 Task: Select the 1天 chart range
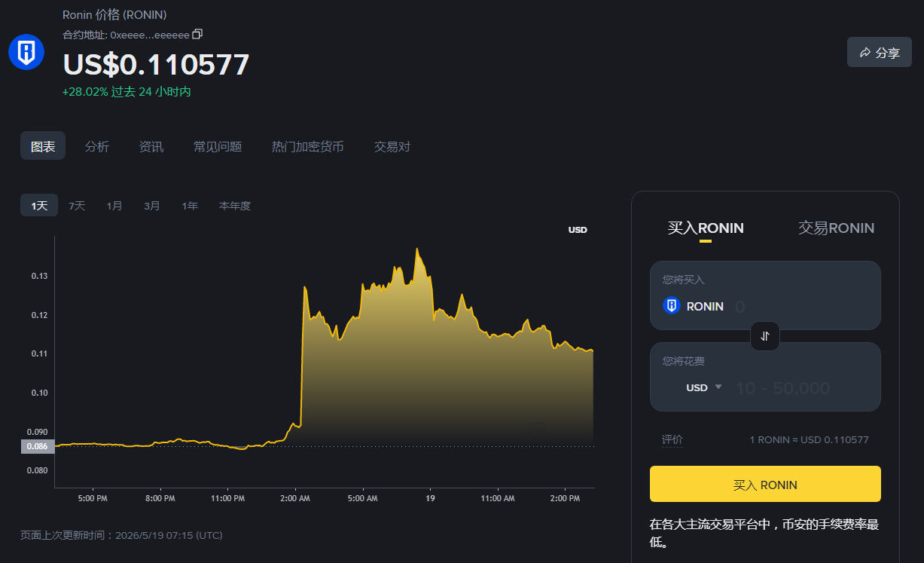pos(39,206)
